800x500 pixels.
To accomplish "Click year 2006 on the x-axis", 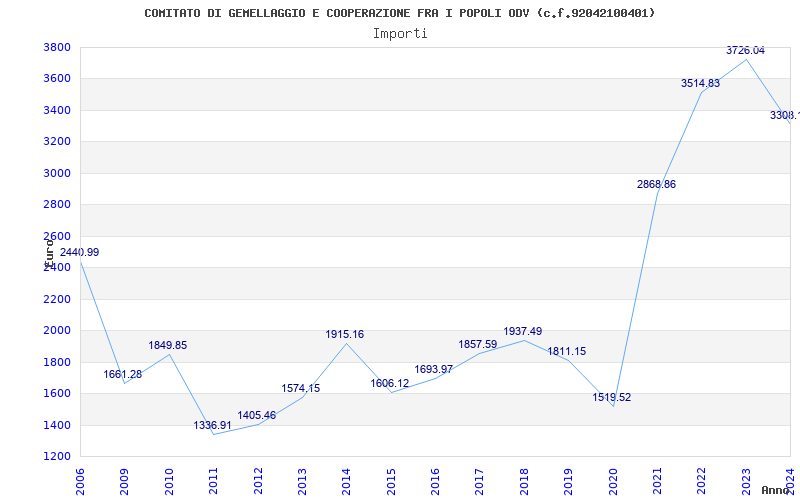I will [x=80, y=479].
